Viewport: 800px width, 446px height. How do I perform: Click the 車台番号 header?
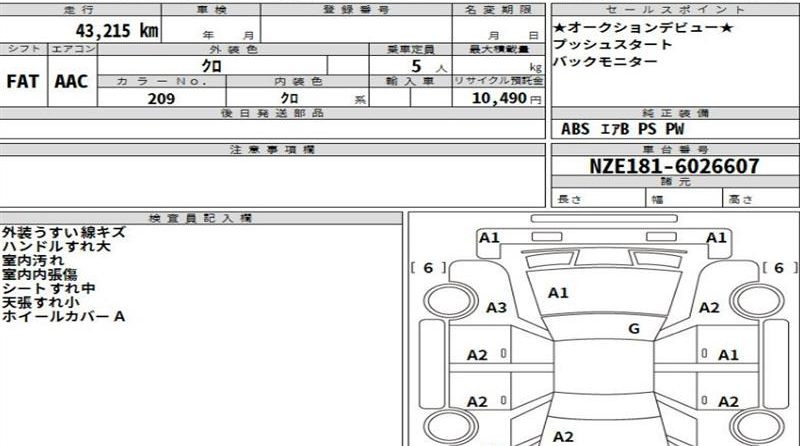coord(676,150)
